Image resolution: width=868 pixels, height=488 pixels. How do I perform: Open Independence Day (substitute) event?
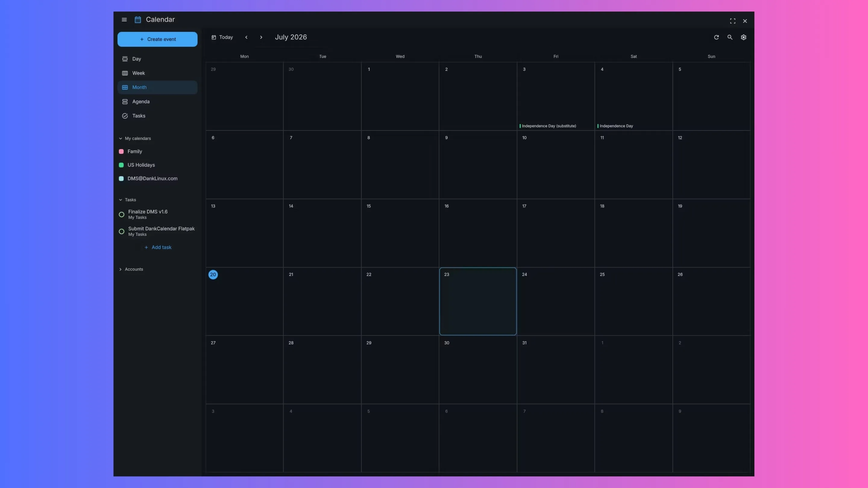[x=548, y=126]
